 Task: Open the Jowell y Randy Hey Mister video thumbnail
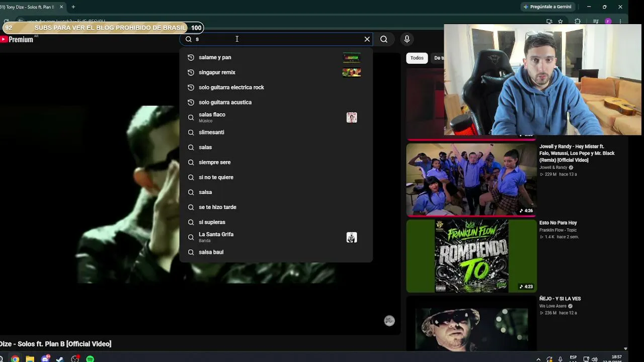(471, 180)
